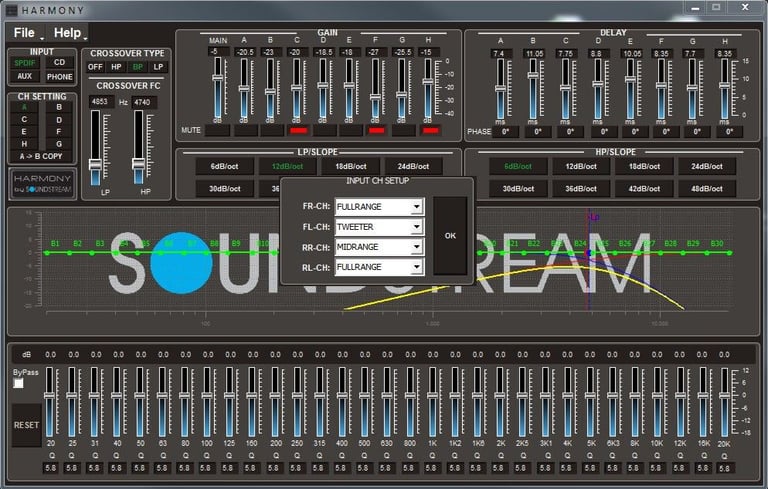Click the Q value field for 20 Hz
This screenshot has width=768, height=489.
tap(50, 468)
